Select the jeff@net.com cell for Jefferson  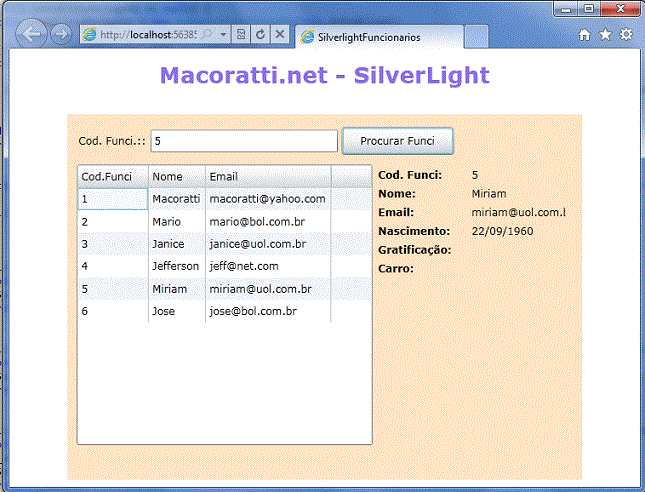(244, 266)
